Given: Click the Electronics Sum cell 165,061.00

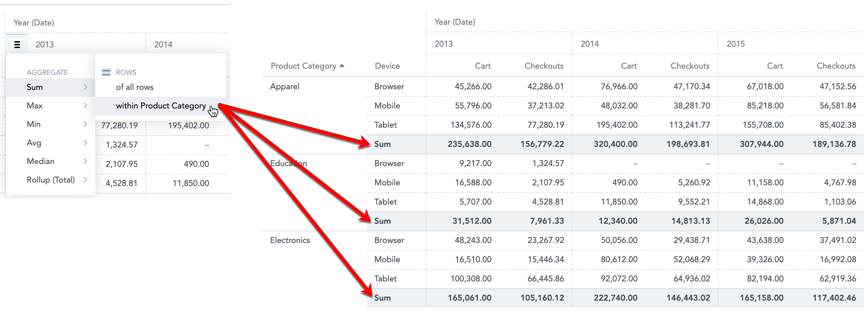Looking at the screenshot, I should [x=469, y=298].
